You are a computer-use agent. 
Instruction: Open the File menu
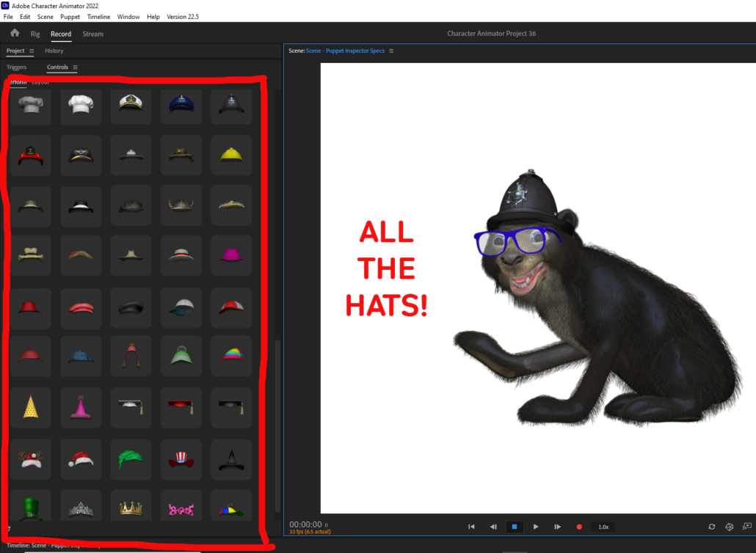tap(8, 17)
